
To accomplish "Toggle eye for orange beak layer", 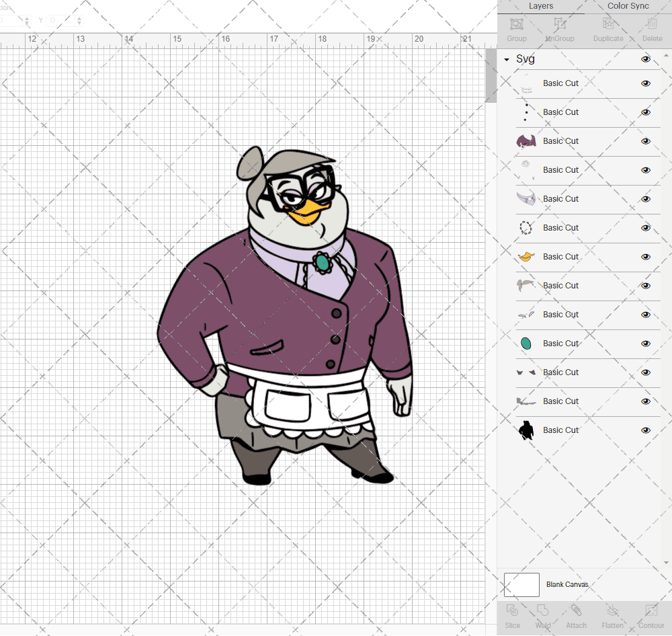I will 645,257.
